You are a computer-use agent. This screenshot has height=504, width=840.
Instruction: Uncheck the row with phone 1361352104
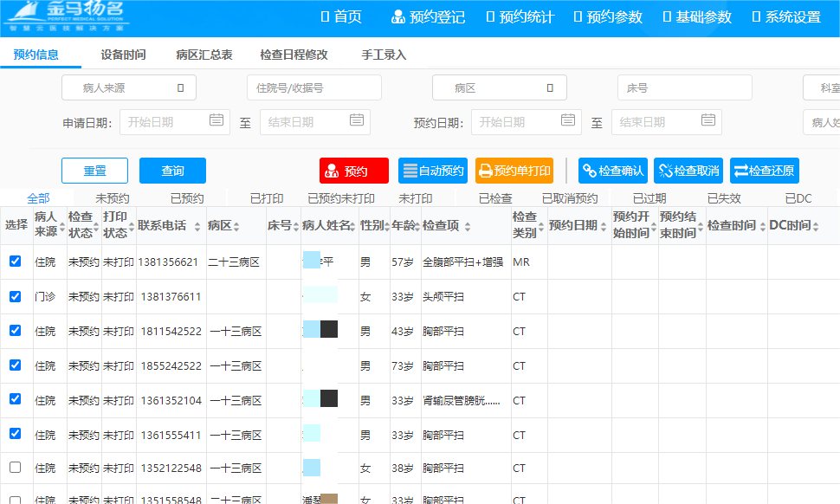pyautogui.click(x=15, y=399)
